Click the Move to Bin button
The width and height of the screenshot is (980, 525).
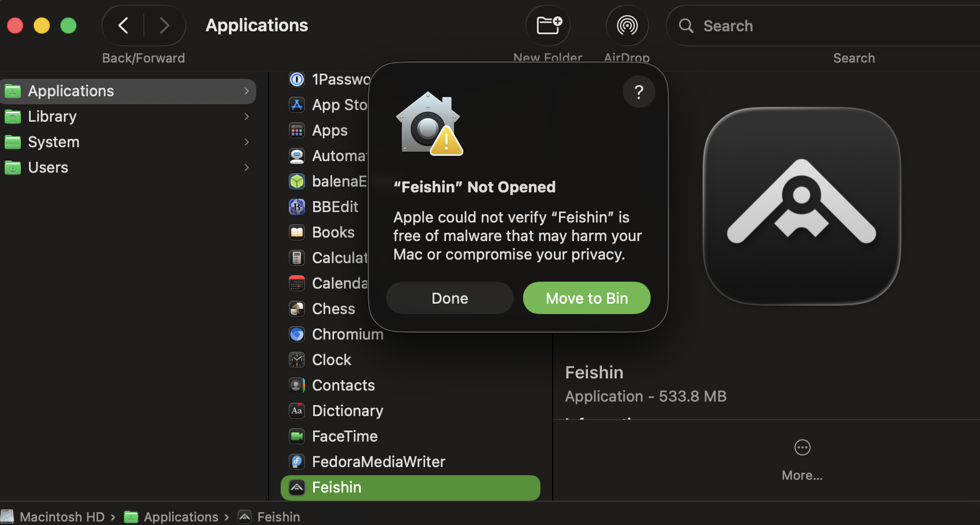[x=587, y=298]
